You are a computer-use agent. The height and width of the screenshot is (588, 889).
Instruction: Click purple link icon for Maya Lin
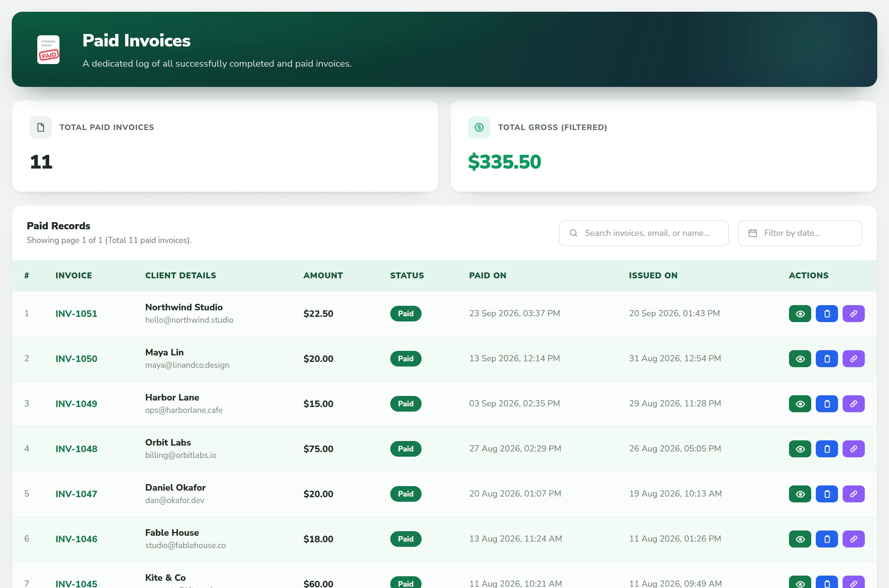point(853,358)
